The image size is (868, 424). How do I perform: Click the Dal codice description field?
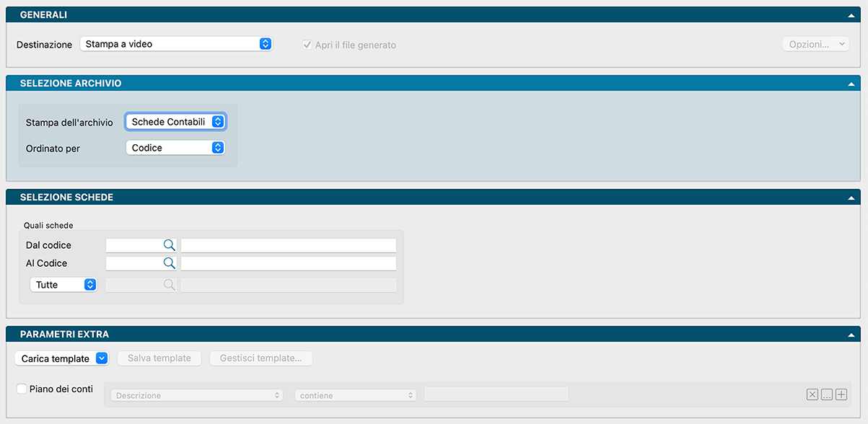click(289, 245)
